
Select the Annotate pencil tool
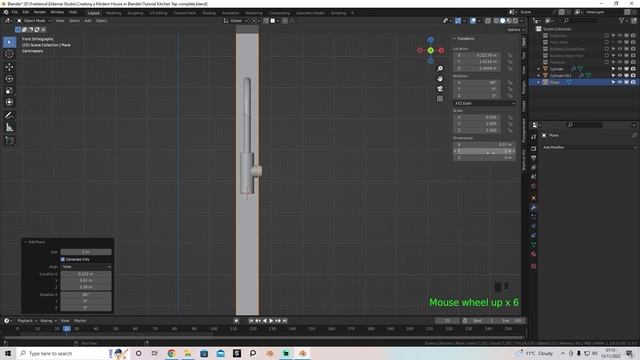point(9,116)
